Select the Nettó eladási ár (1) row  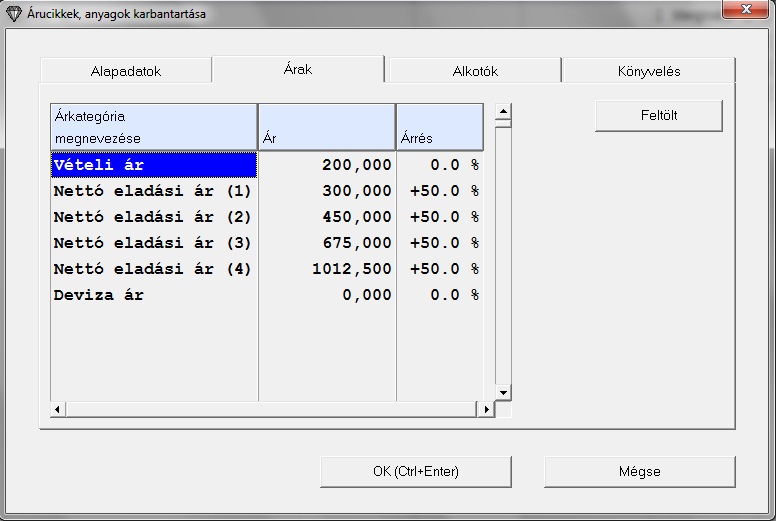[154, 191]
